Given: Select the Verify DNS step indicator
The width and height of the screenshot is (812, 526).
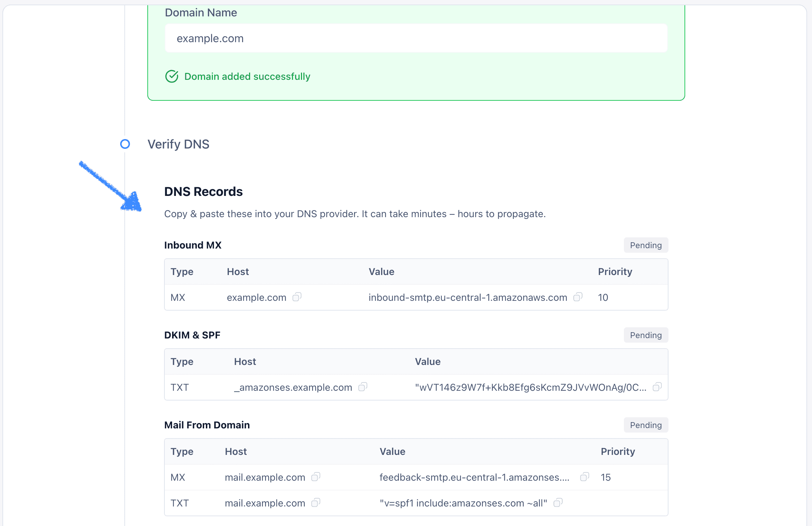Looking at the screenshot, I should pos(125,144).
